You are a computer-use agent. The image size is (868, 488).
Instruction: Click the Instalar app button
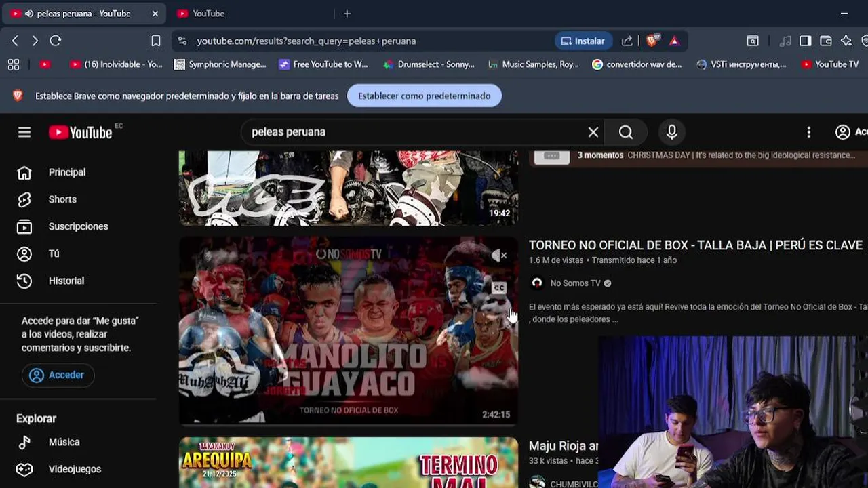583,41
